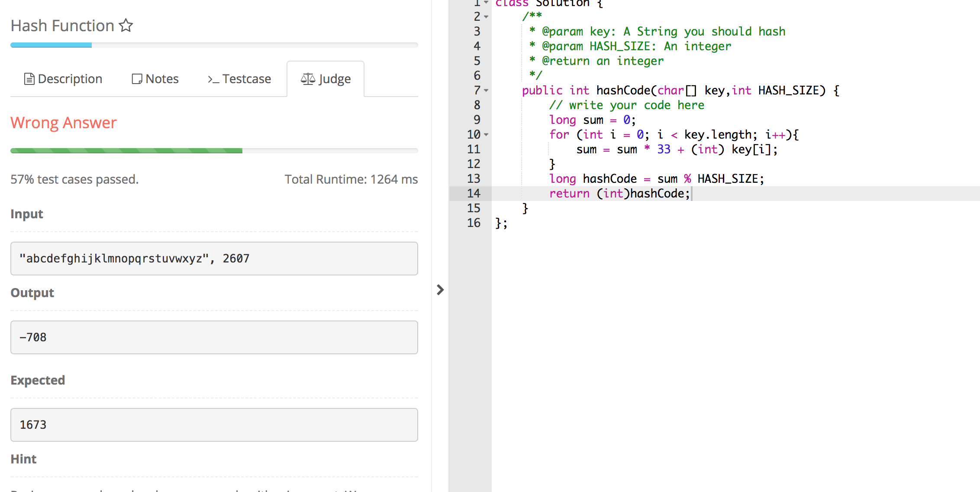Viewport: 980px width, 492px height.
Task: Fold the class Solution block at line 1
Action: coord(486,3)
